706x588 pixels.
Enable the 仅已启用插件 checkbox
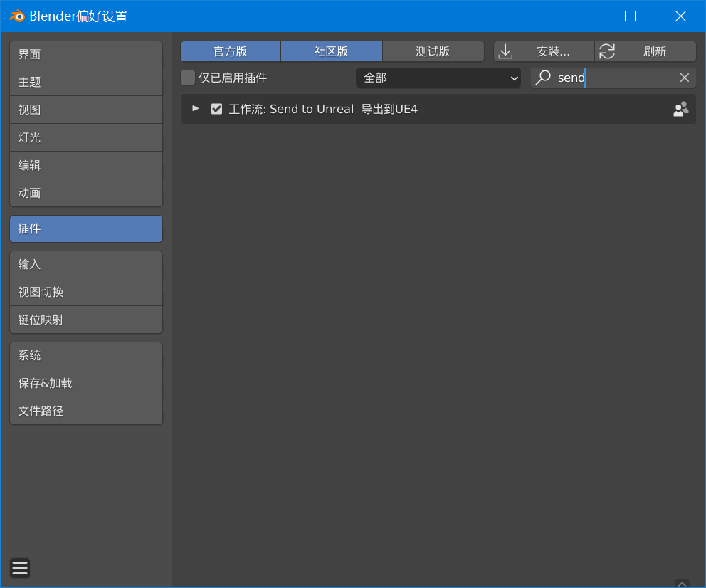pyautogui.click(x=187, y=78)
